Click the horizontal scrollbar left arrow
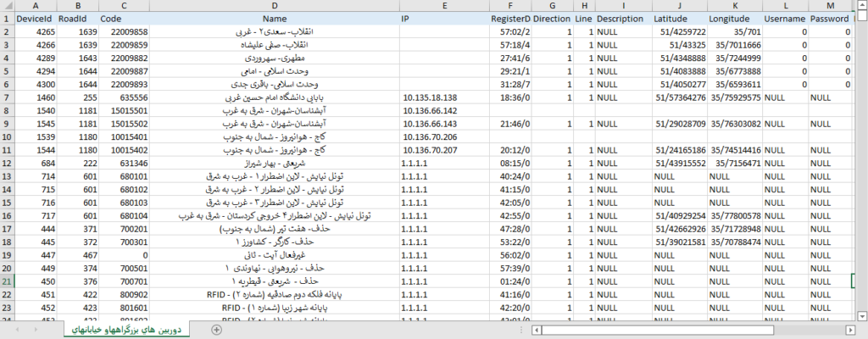This screenshot has height=339, width=868. pos(534,330)
